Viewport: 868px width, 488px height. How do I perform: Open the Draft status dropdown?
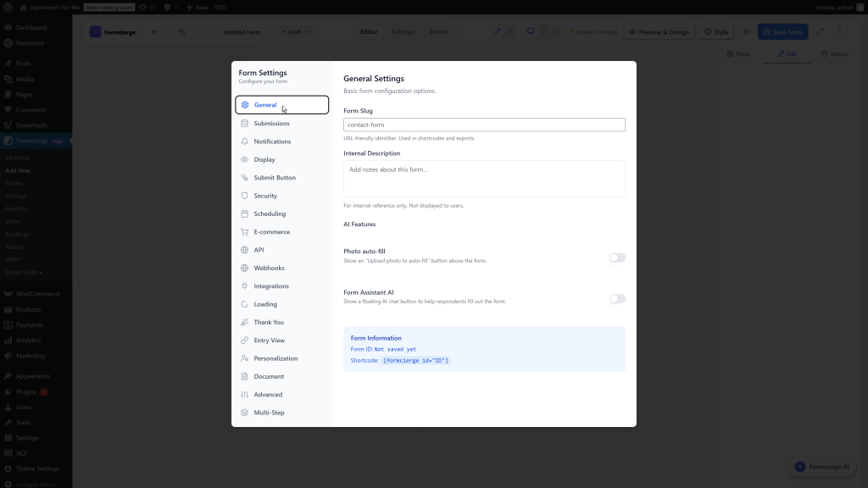296,31
